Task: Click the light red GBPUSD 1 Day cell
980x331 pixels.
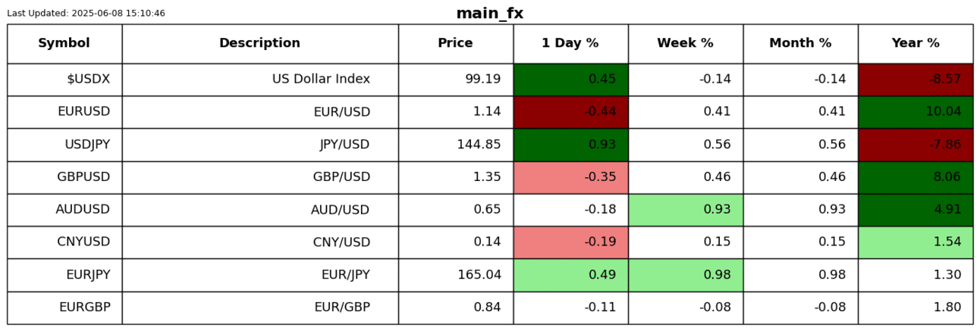Action: click(570, 177)
